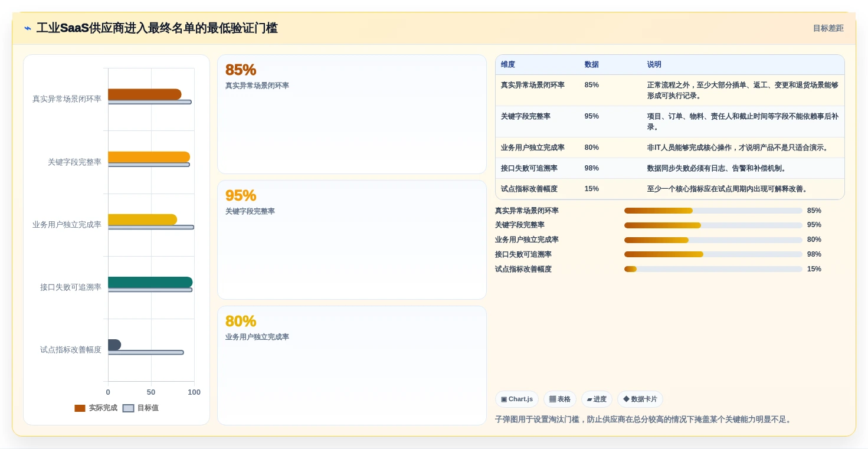The width and height of the screenshot is (868, 449).
Task: Click the 说明 column header
Action: (x=654, y=65)
